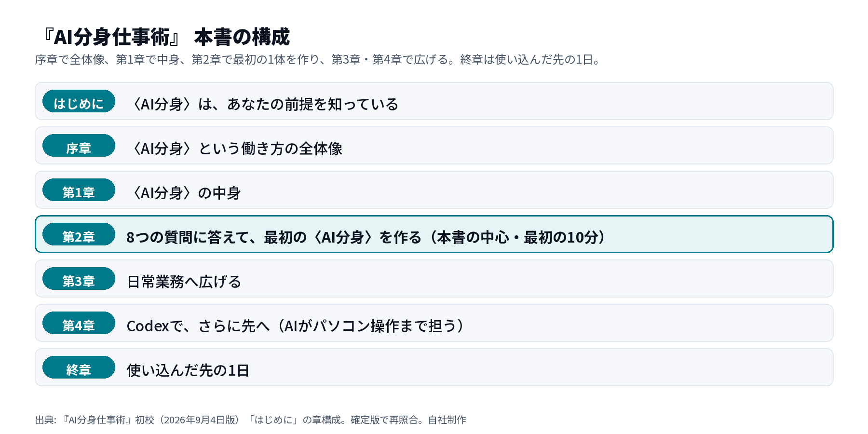Click the 日常業務へ広げる row title
Image resolution: width=868 pixels, height=434 pixels.
(x=184, y=282)
